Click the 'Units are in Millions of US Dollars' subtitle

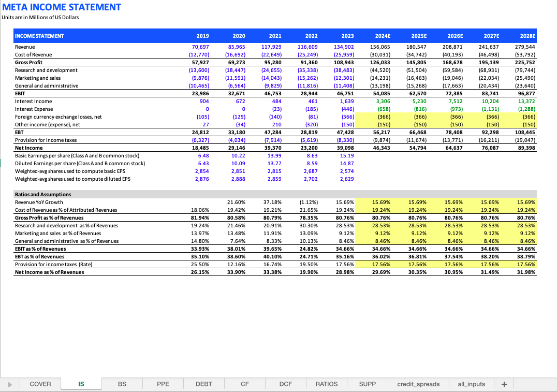coord(40,17)
